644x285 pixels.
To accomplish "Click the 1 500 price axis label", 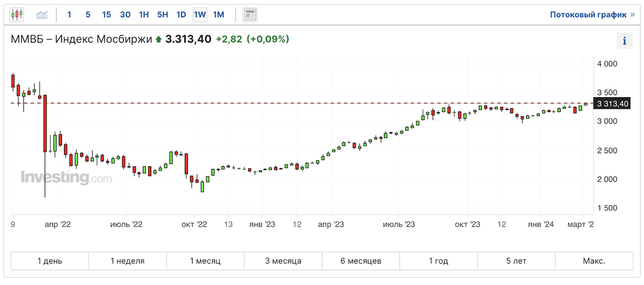I will click(x=608, y=208).
